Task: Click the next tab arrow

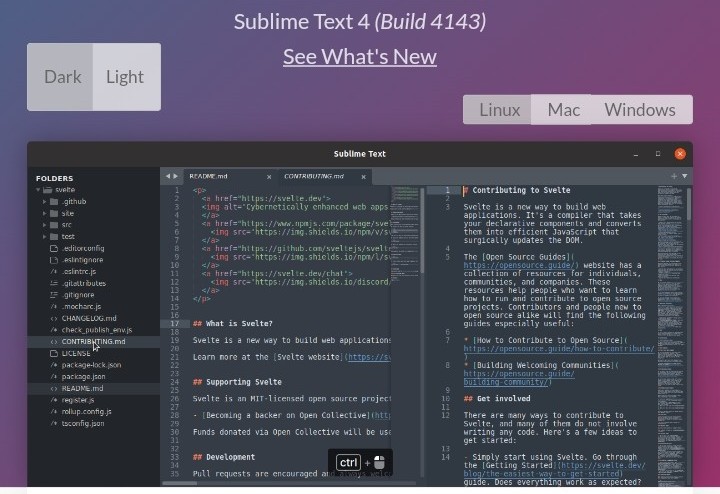Action: coord(175,176)
